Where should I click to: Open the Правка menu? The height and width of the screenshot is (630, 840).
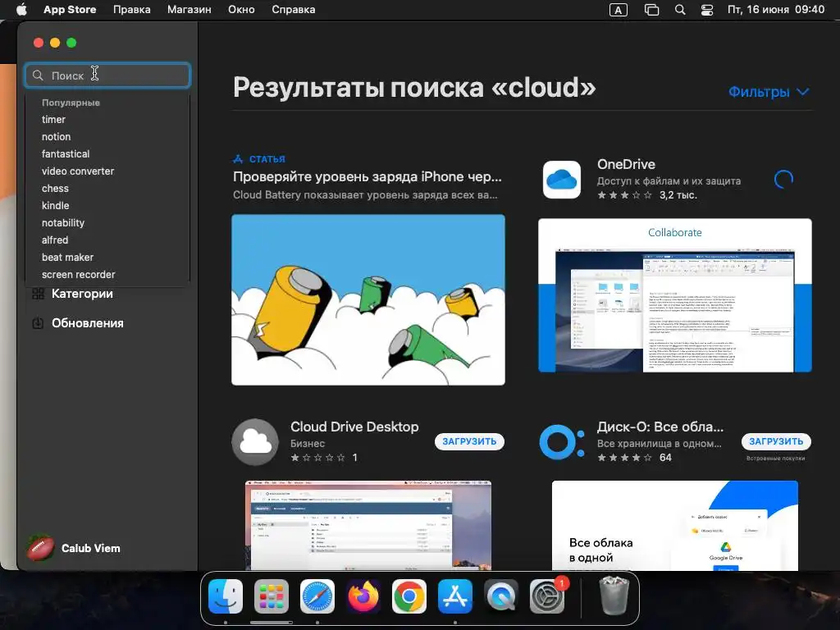[132, 10]
